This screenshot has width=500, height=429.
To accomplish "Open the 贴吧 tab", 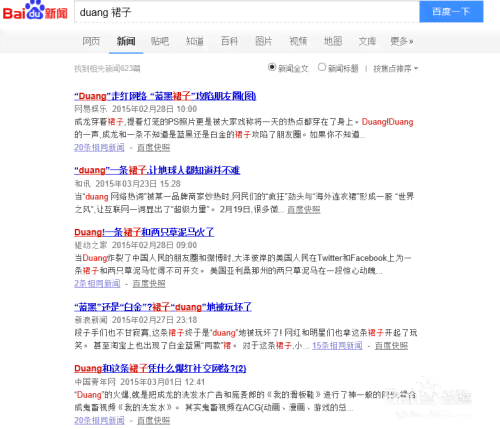I will pos(160,41).
